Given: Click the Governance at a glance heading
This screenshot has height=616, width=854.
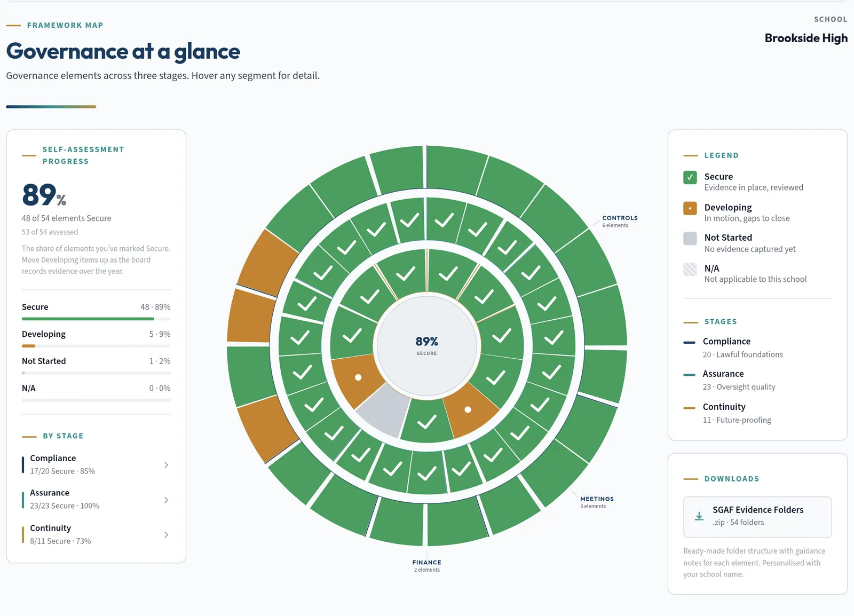Looking at the screenshot, I should coord(123,51).
